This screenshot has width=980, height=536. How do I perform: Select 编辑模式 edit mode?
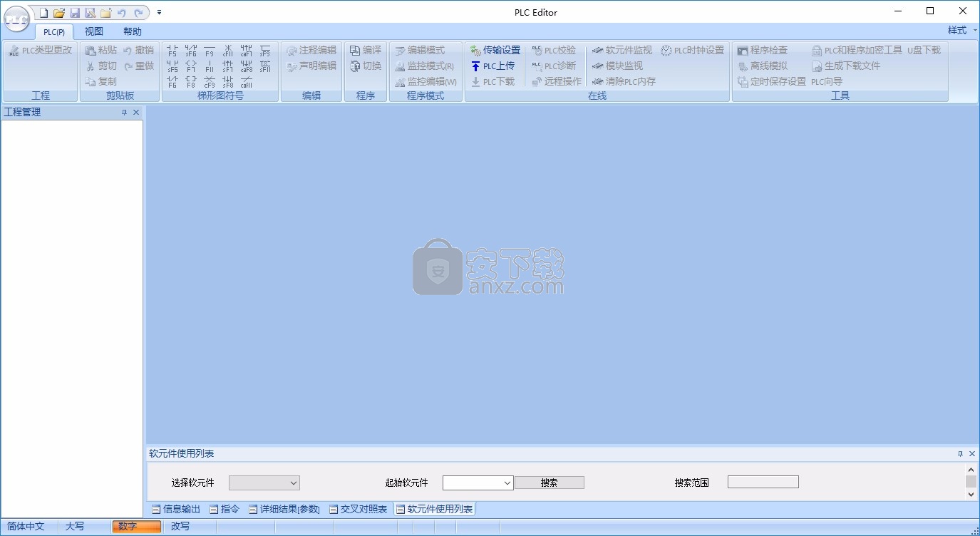pyautogui.click(x=420, y=50)
